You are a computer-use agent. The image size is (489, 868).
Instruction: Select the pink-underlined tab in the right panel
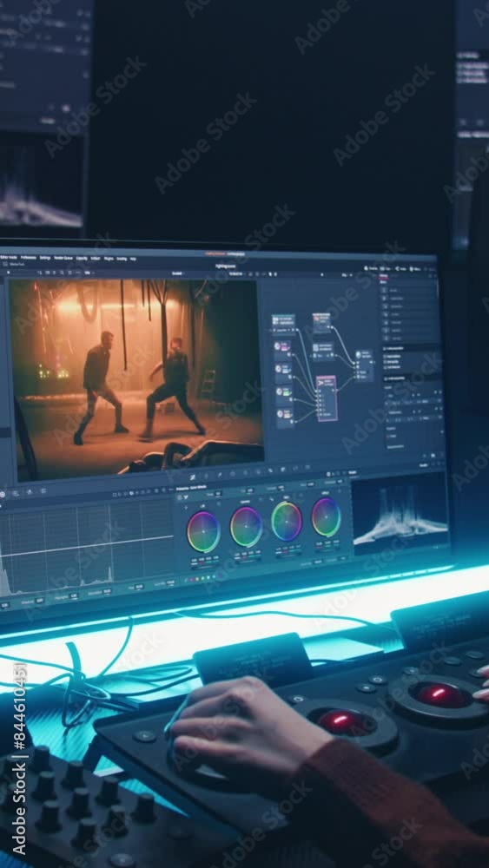(x=383, y=276)
